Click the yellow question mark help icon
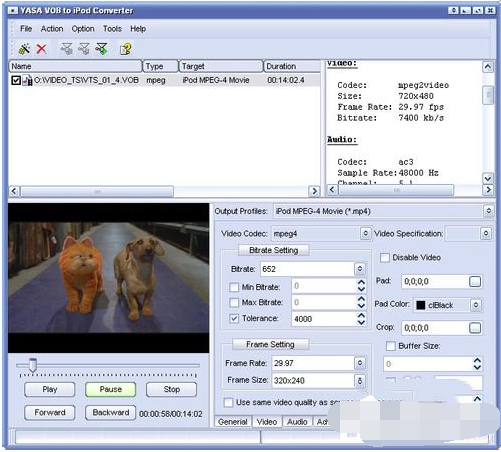This screenshot has width=501, height=452. point(125,49)
